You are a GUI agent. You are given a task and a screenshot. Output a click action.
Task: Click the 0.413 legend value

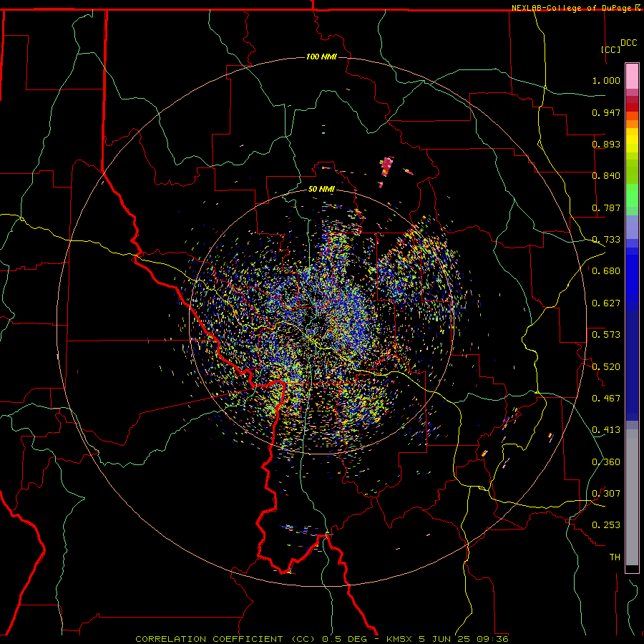pos(606,430)
